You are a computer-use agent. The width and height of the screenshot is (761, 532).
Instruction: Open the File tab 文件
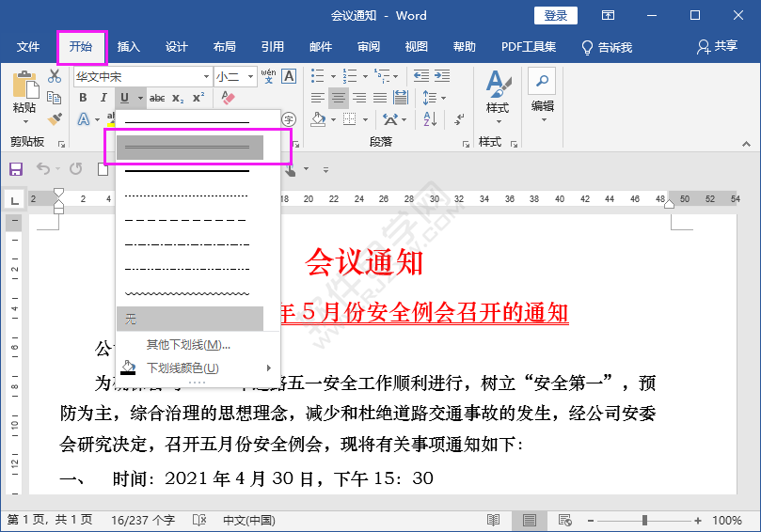28,47
